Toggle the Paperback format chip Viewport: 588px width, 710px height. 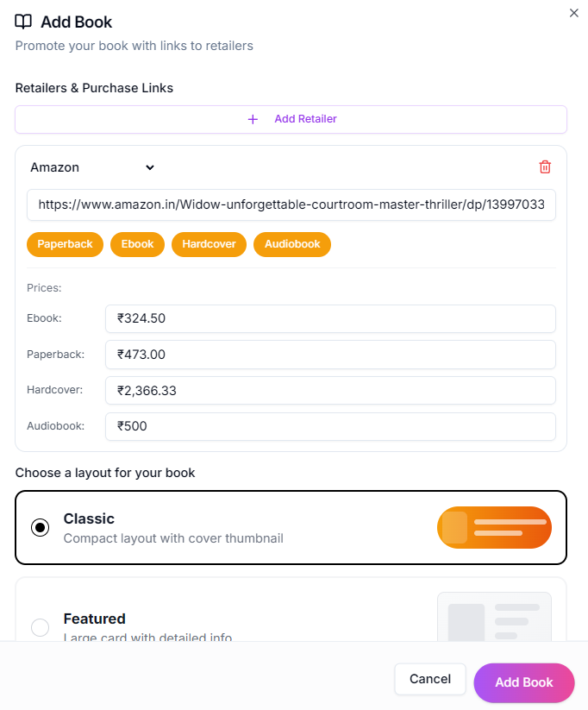tap(66, 244)
